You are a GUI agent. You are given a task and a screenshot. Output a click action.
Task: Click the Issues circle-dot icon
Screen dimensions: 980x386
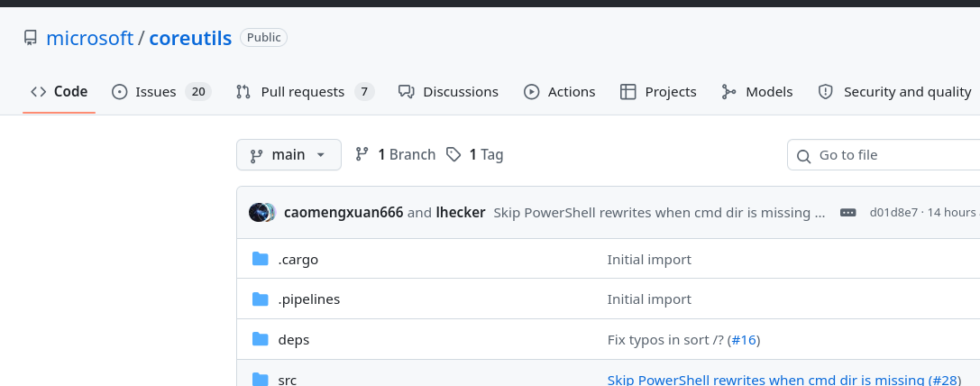click(119, 92)
